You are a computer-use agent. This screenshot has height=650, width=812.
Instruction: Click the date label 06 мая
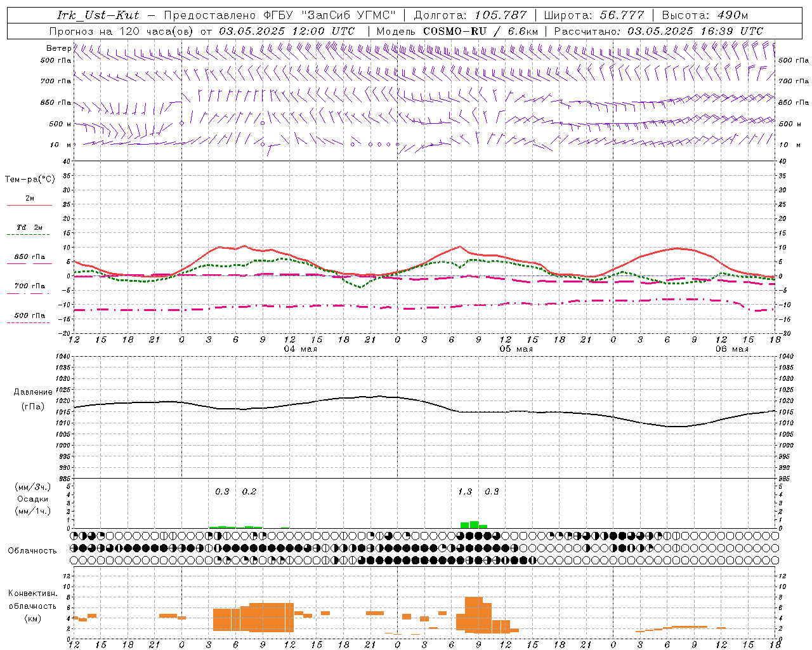[x=732, y=349]
